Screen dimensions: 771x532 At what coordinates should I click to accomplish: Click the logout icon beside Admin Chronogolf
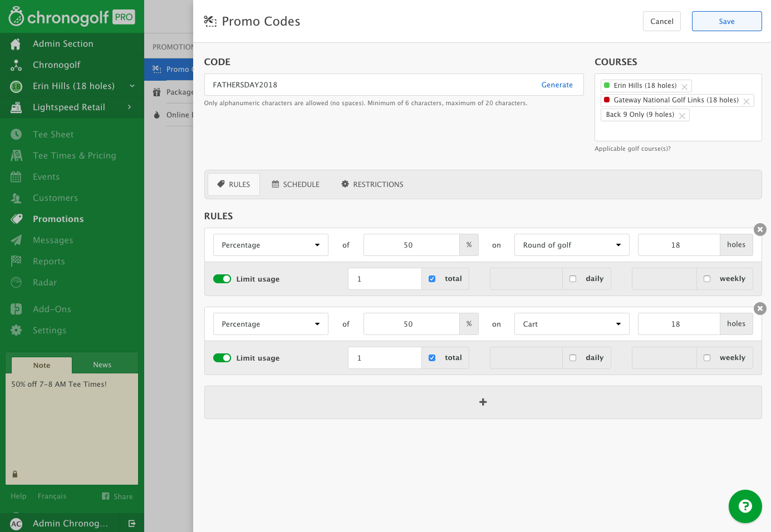132,523
